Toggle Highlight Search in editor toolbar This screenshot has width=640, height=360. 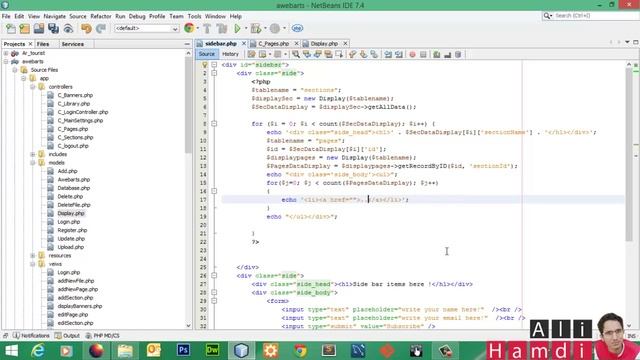click(x=328, y=54)
